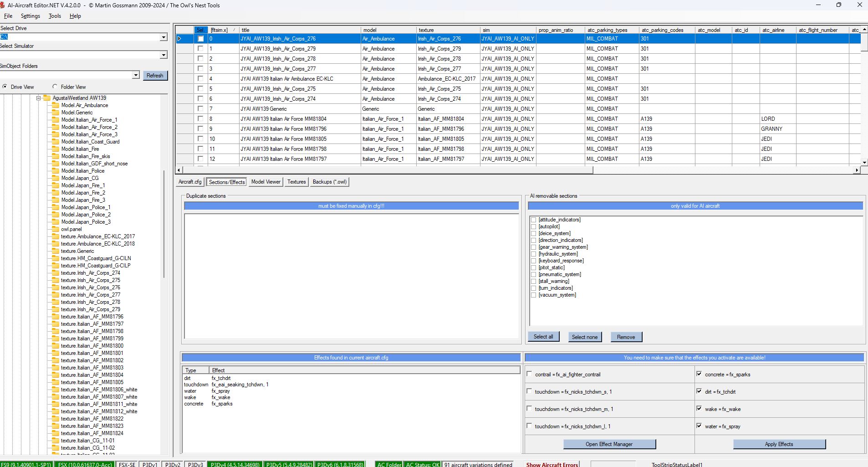Click the FS9 status bar indicator
The image size is (868, 467).
[x=26, y=465]
